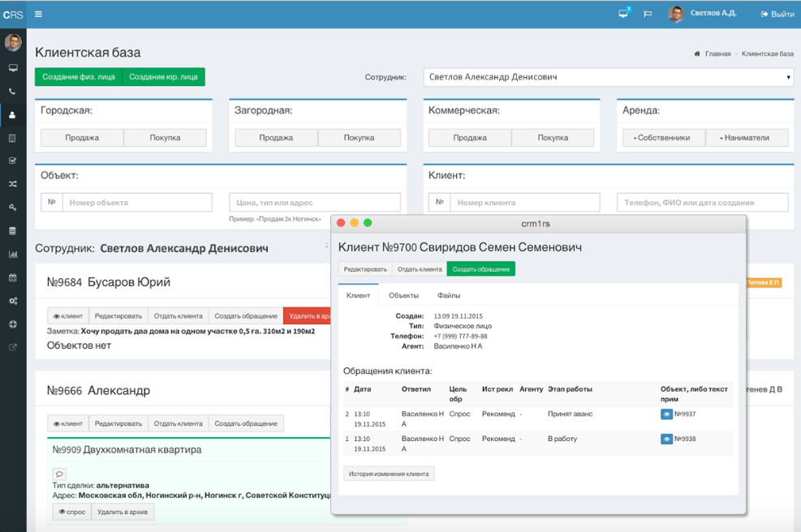Focus Телефон, ФИО или дата создания field
Image resolution: width=801 pixels, height=532 pixels.
pyautogui.click(x=703, y=202)
